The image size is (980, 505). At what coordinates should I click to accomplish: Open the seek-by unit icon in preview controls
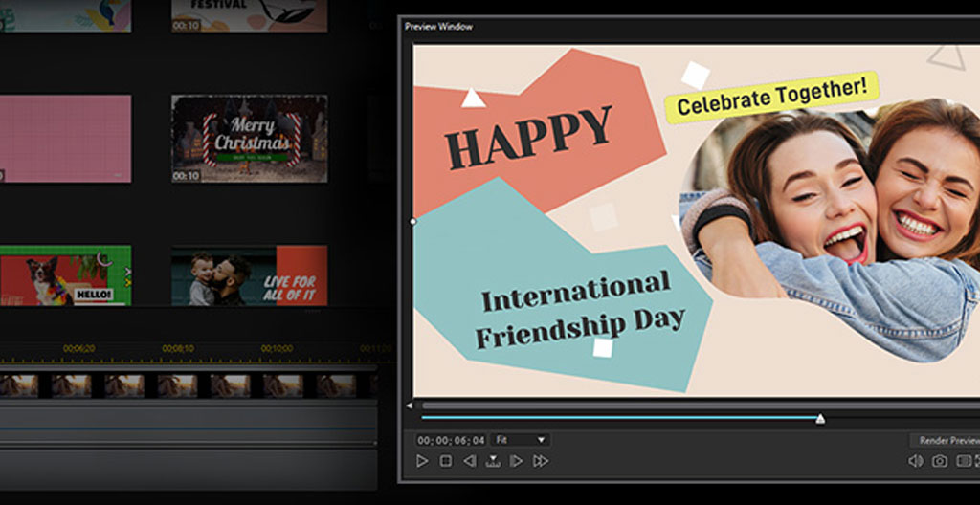[493, 461]
